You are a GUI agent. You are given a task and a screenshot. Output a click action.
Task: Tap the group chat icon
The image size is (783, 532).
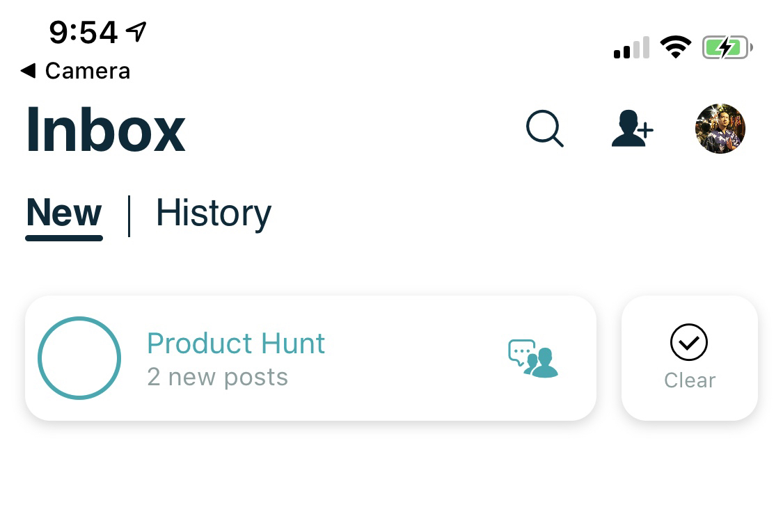pos(533,359)
